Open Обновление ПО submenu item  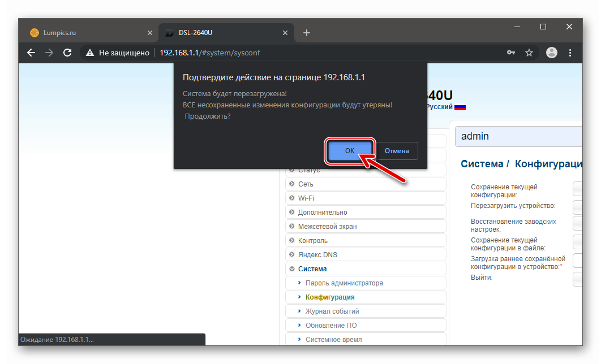click(x=366, y=326)
